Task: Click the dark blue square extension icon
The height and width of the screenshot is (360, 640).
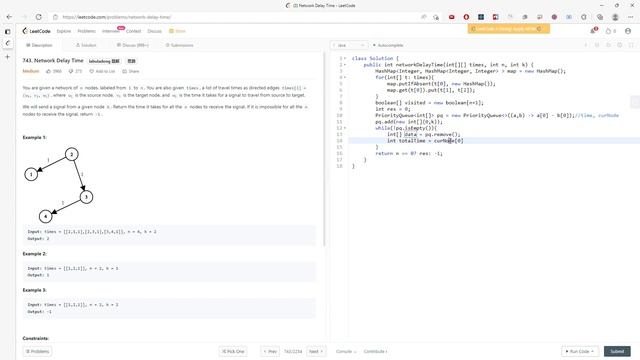Action: point(481,17)
